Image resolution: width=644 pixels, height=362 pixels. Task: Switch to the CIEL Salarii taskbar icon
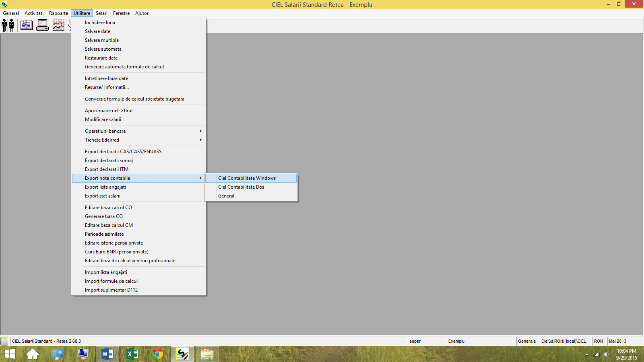click(x=182, y=354)
